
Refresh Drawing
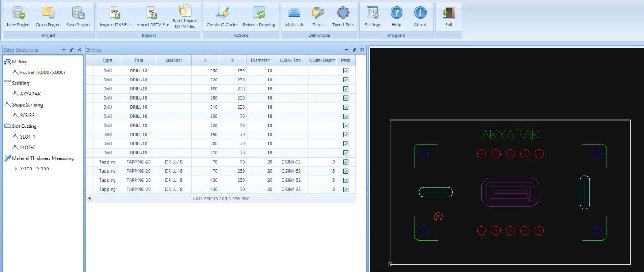[x=259, y=17]
